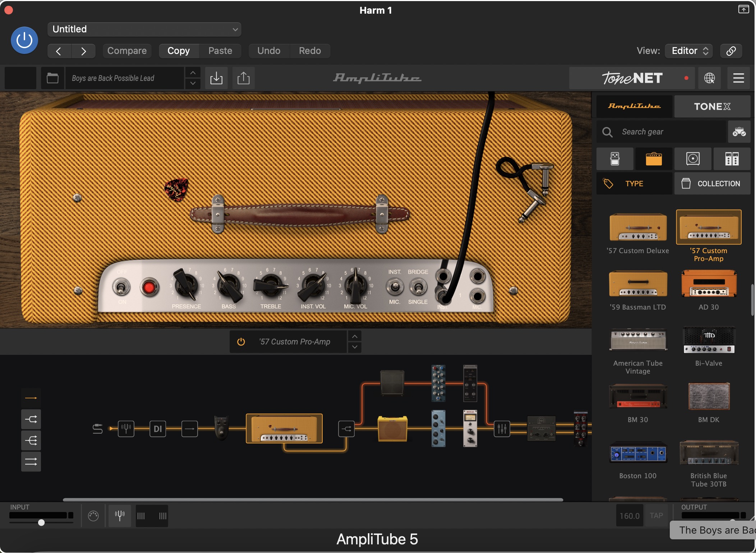This screenshot has height=553, width=756.
Task: Toggle the '57 Custom Pro-Amp power icon
Action: pos(241,342)
